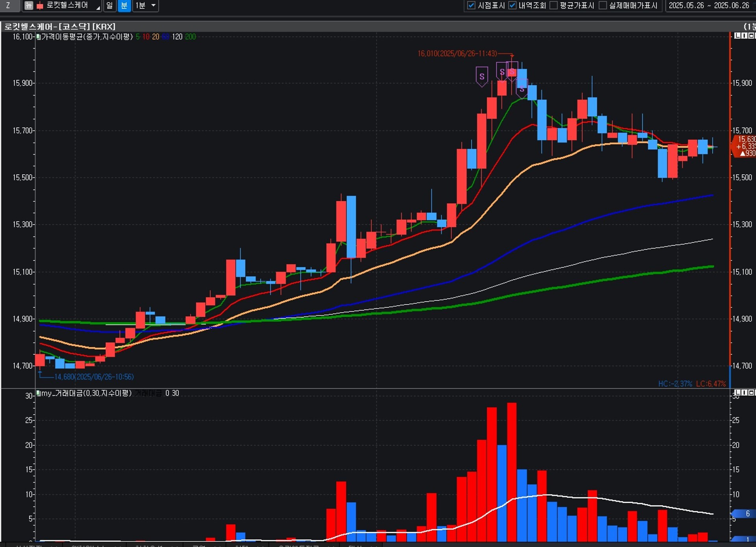Click the Z button at top left
This screenshot has width=756, height=547.
pyautogui.click(x=8, y=6)
